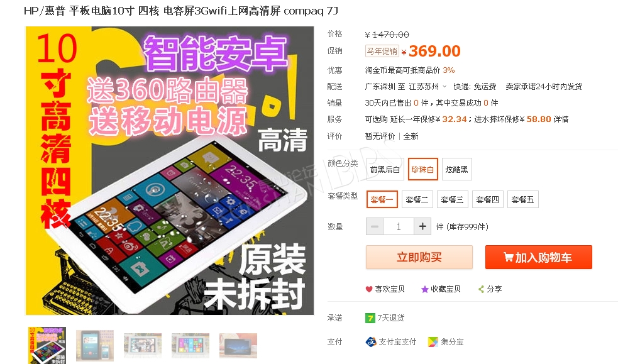Click the green 7天退货 badge icon
Image resolution: width=618 pixels, height=364 pixels.
click(370, 318)
